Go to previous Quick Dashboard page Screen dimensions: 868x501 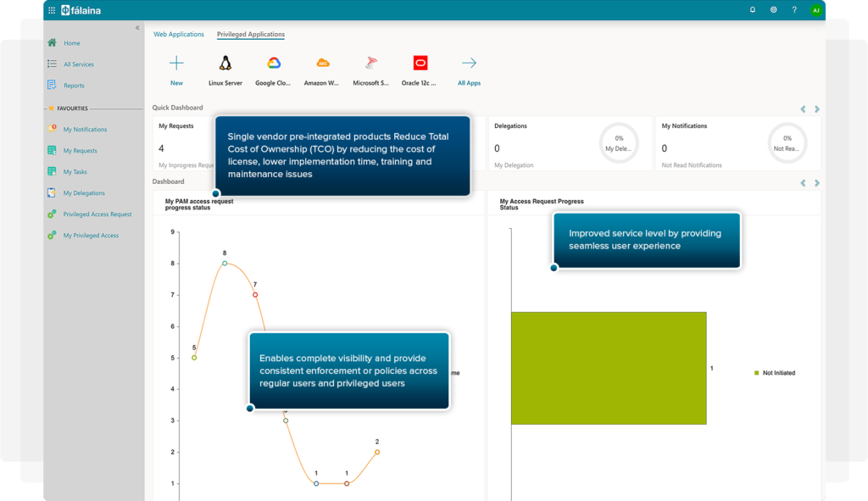coord(804,109)
